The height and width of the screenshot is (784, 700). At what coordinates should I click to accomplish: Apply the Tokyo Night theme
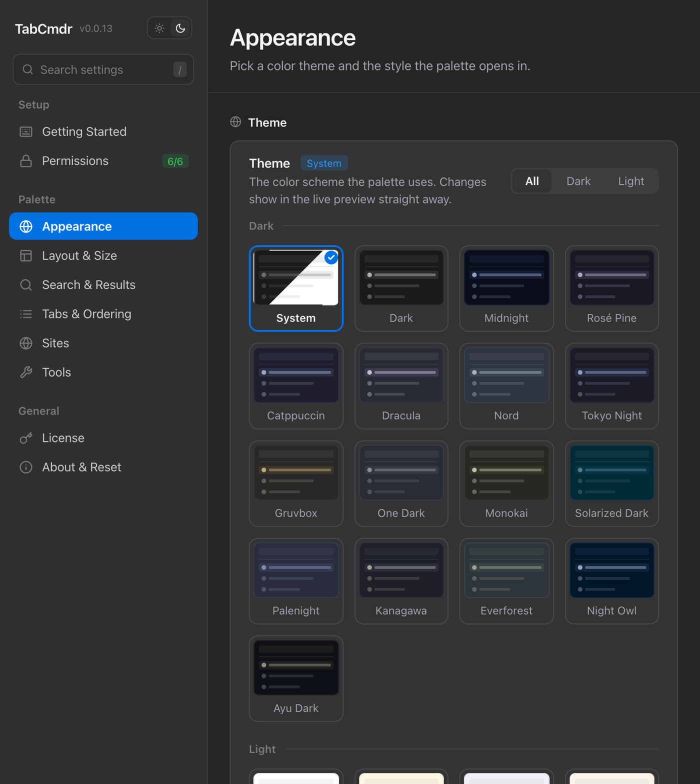tap(612, 386)
